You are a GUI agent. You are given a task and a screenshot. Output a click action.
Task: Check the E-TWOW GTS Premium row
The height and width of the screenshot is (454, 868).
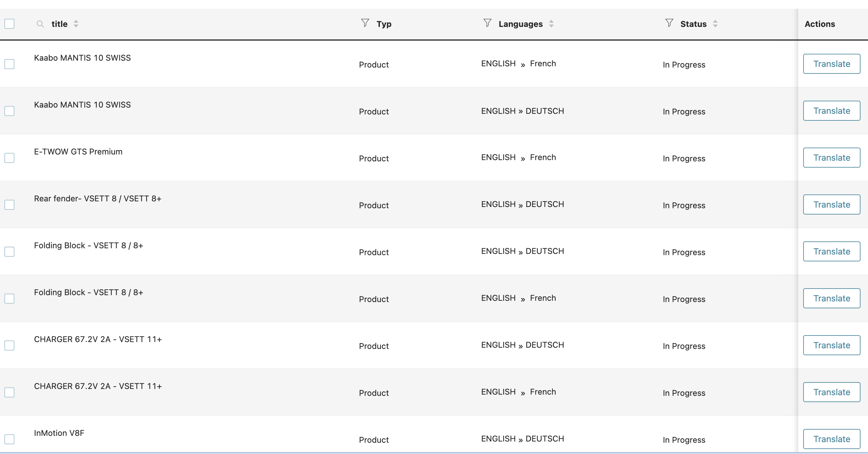click(x=9, y=158)
